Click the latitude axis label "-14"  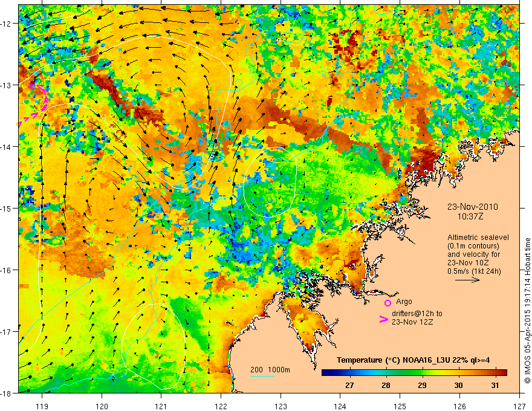[7, 147]
